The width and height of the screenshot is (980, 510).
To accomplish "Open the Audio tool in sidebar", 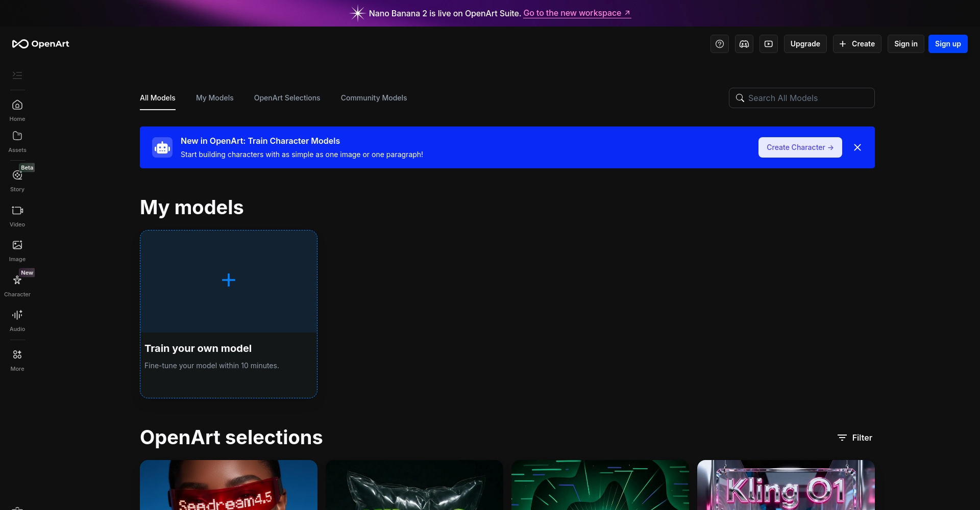I will coord(17,320).
